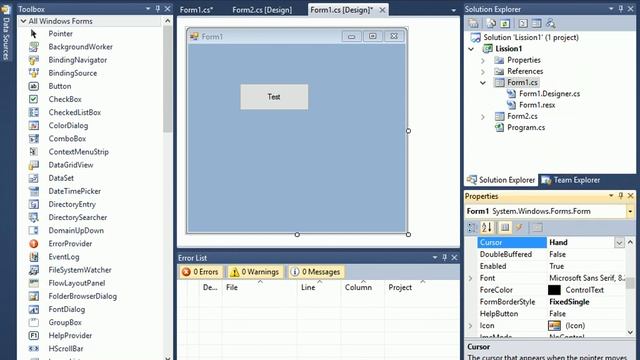
Task: Select CheckedListBox control in Toolbox
Action: point(75,112)
